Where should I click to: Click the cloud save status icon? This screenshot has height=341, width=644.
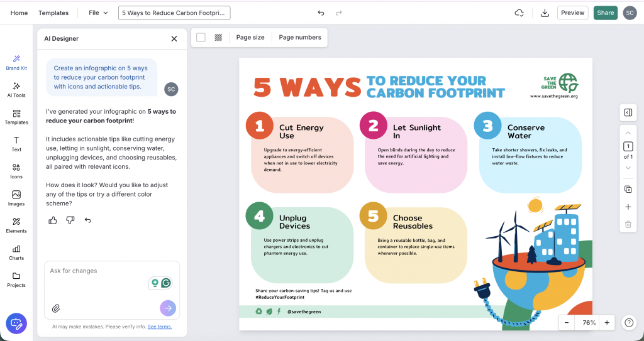[x=519, y=13]
